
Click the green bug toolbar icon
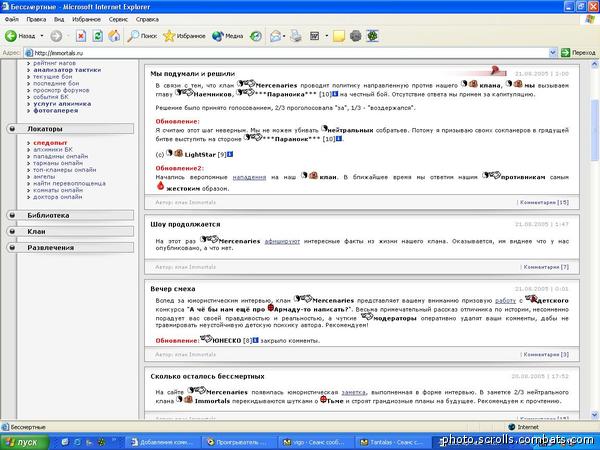click(x=372, y=36)
